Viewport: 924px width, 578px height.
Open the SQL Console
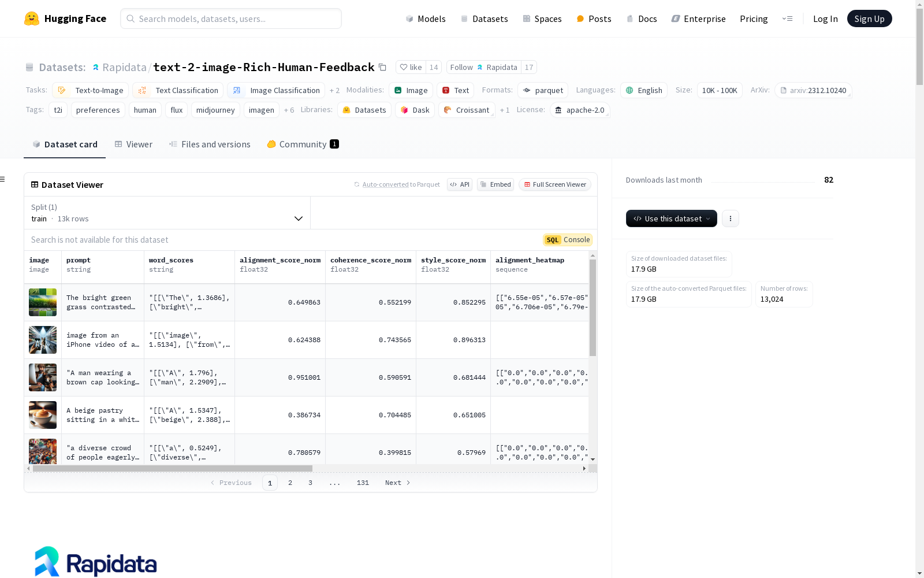(x=568, y=240)
